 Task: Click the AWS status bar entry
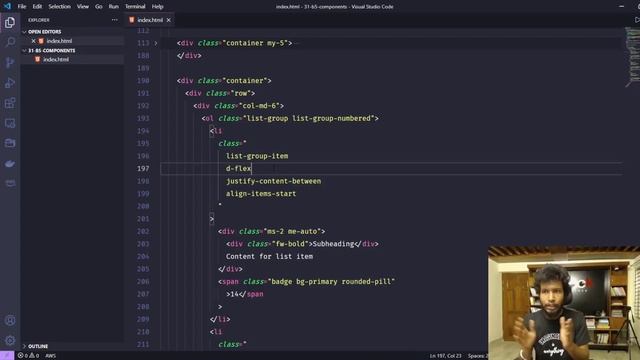[x=51, y=356]
